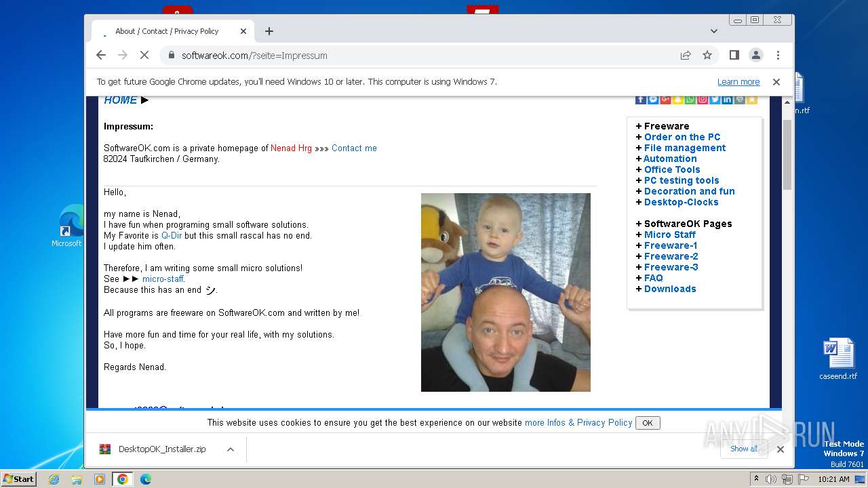Screen dimensions: 868x488
Task: Open the Freeware-2 page
Action: point(671,256)
